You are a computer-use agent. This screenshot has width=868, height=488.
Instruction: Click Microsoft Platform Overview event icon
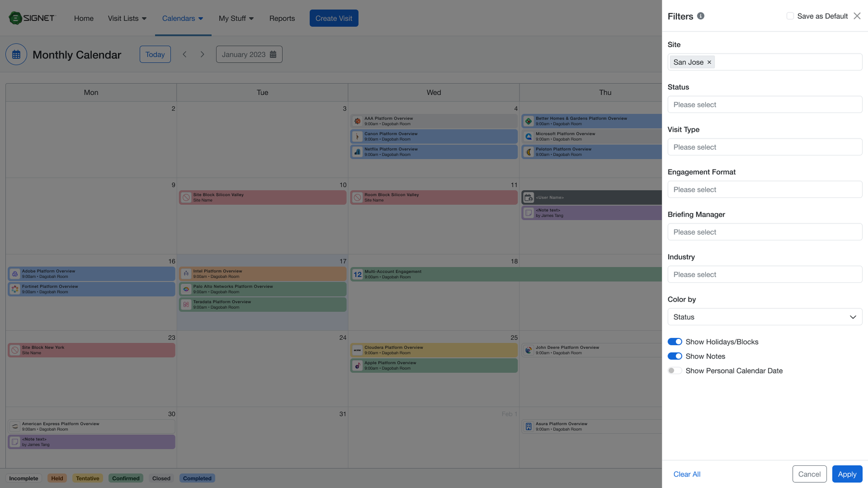tap(528, 137)
